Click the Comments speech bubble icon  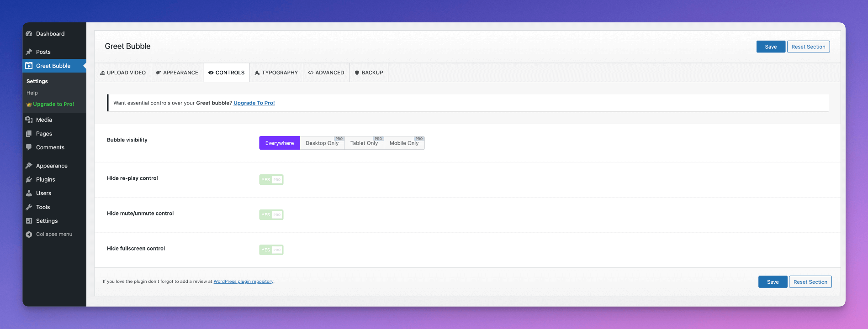tap(29, 147)
